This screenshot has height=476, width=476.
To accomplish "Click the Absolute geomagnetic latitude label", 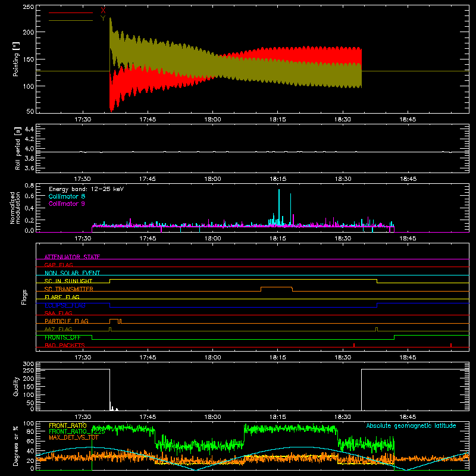I will pyautogui.click(x=411, y=425).
